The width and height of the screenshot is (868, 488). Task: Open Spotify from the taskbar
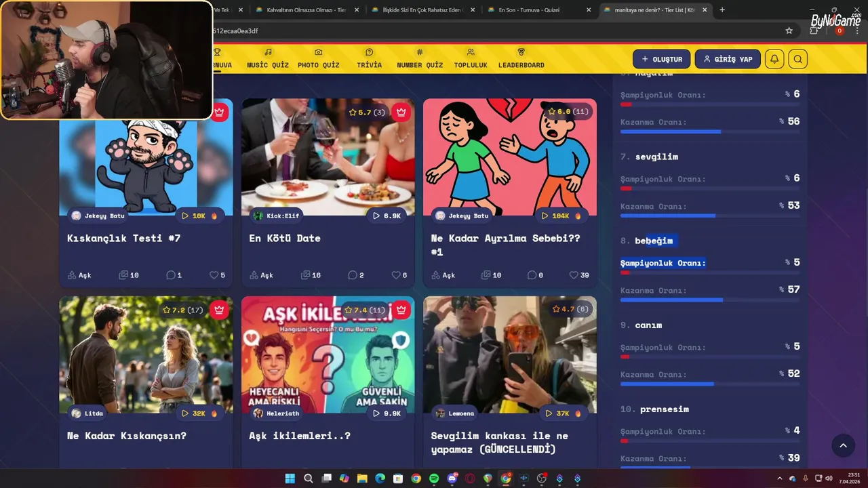coord(434,479)
